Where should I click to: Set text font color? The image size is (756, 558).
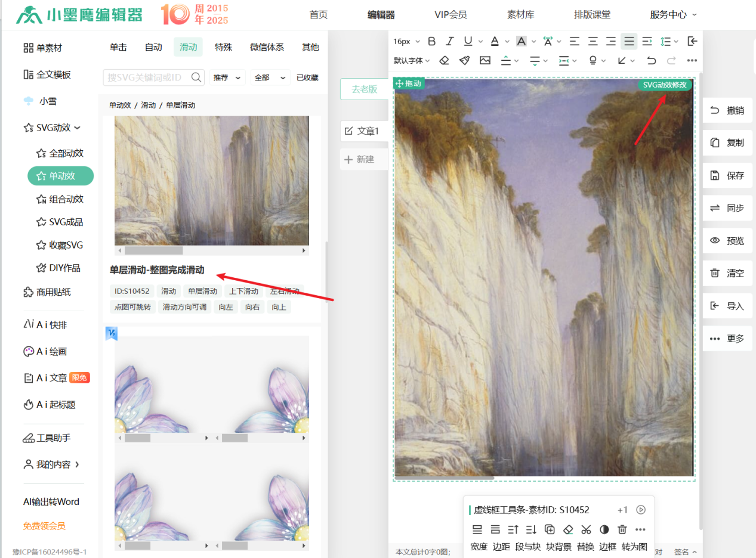click(495, 41)
